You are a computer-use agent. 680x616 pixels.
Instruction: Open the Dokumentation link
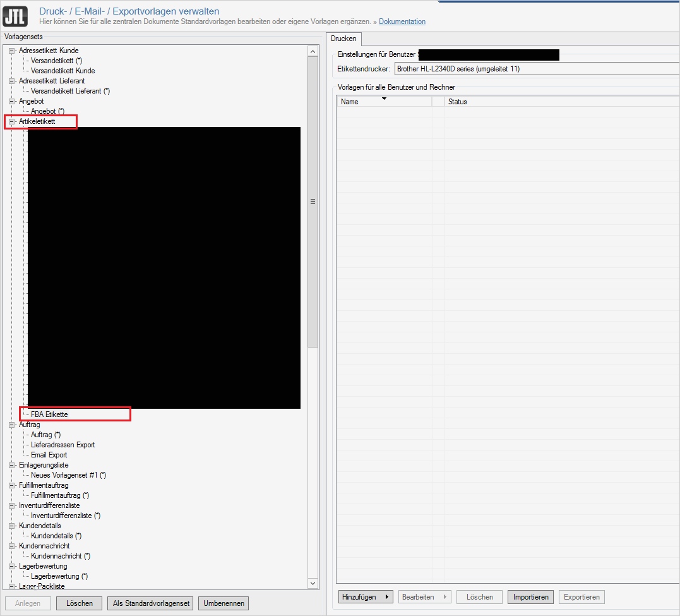pos(402,21)
